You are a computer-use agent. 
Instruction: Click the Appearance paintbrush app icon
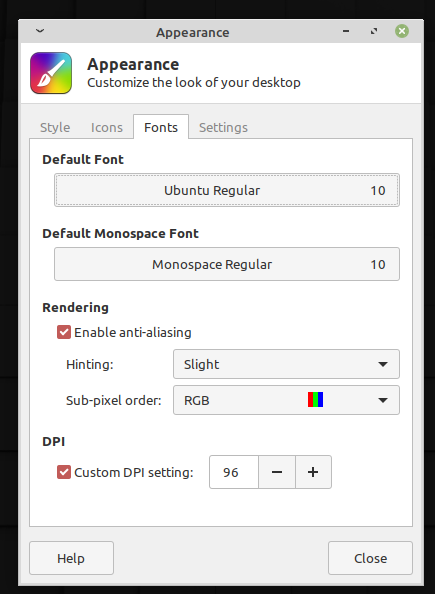tap(51, 73)
